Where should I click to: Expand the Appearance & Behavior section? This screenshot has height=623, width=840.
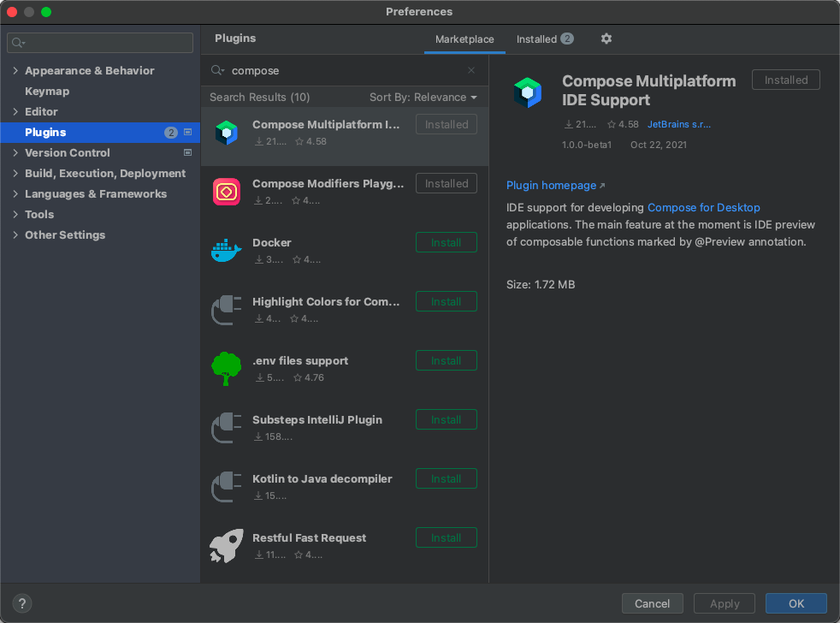(x=15, y=71)
